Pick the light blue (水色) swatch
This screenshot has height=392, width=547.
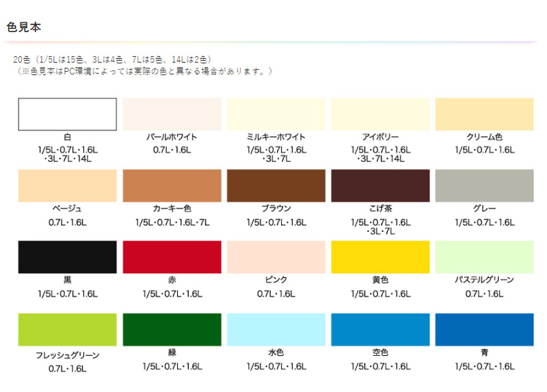pyautogui.click(x=276, y=330)
